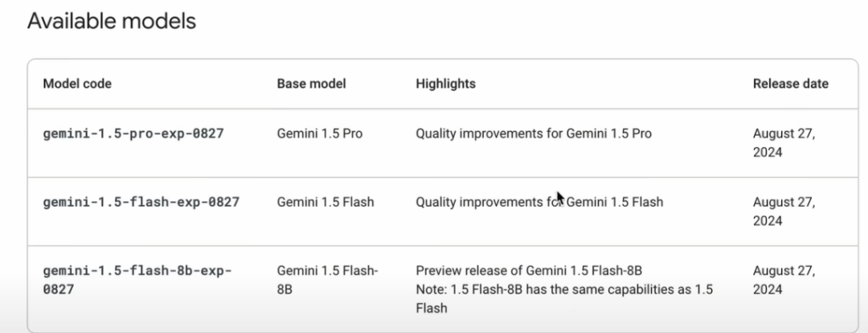Click the Release date column header
The image size is (868, 333).
pyautogui.click(x=791, y=84)
